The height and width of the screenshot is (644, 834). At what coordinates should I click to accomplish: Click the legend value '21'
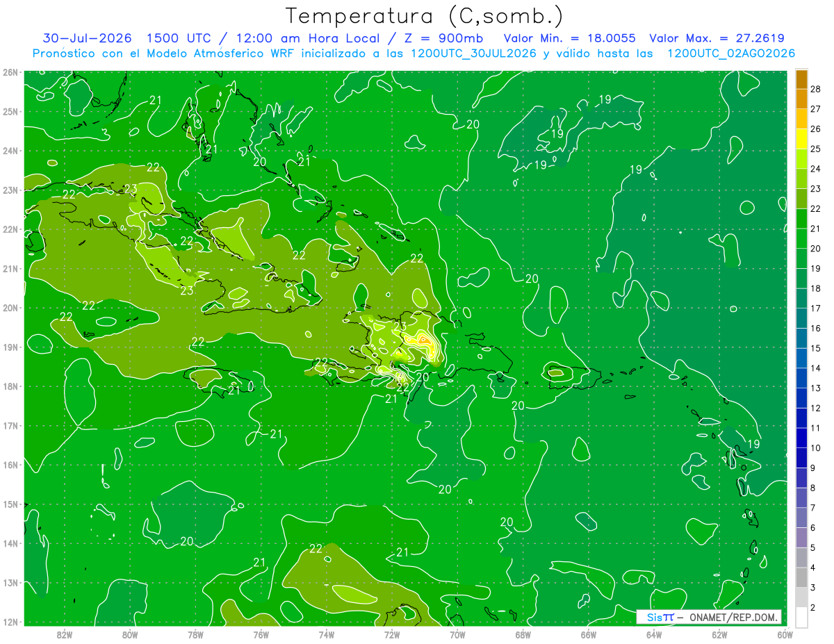tap(816, 229)
